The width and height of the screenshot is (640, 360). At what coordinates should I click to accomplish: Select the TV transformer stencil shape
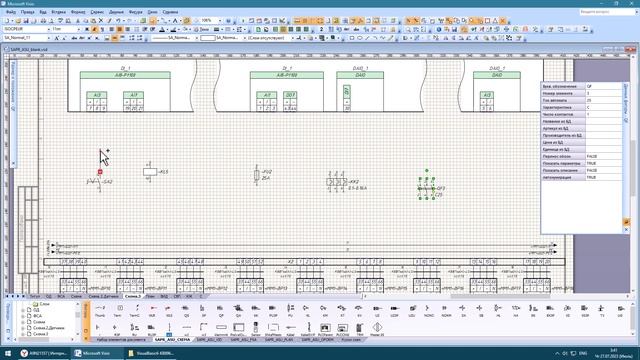[x=602, y=310]
